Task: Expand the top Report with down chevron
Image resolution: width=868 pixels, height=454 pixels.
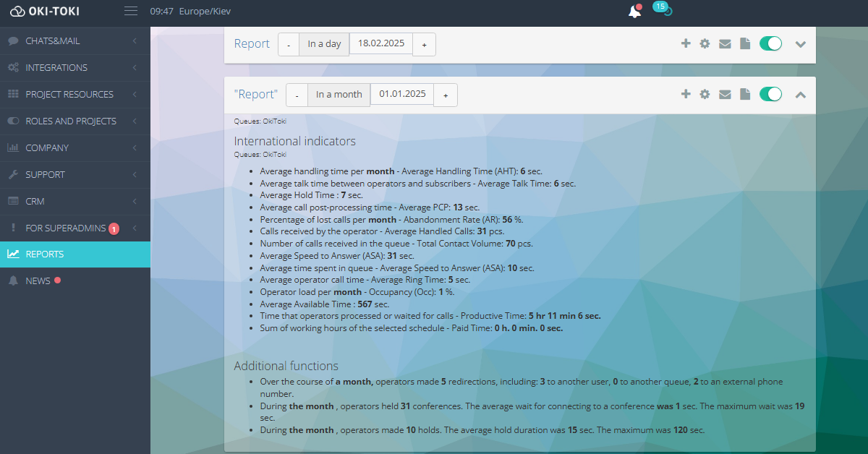Action: 800,44
